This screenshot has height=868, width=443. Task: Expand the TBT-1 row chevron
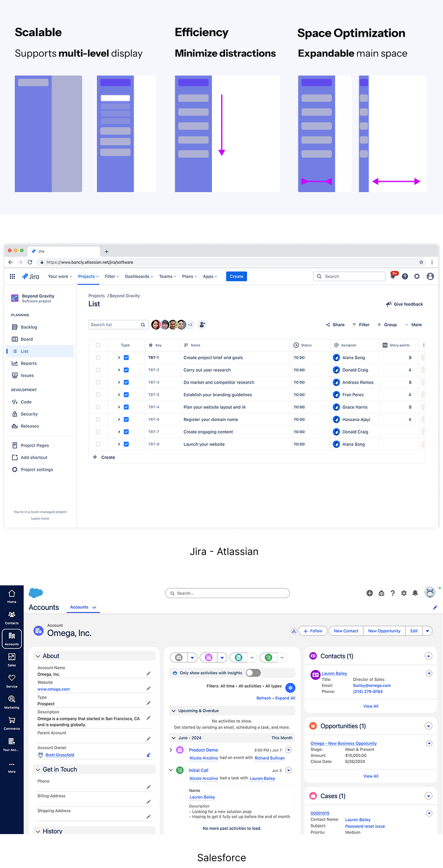[x=119, y=357]
